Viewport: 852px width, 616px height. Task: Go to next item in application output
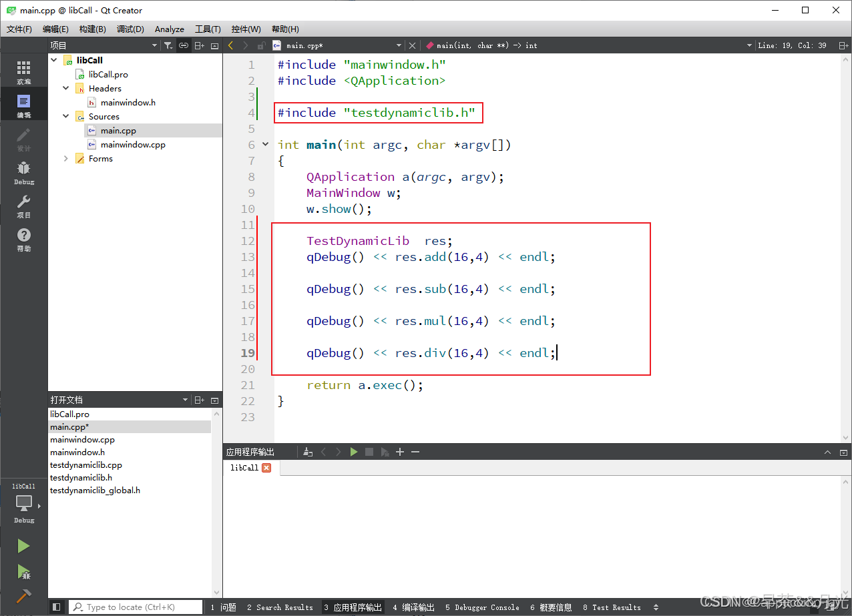pyautogui.click(x=339, y=452)
